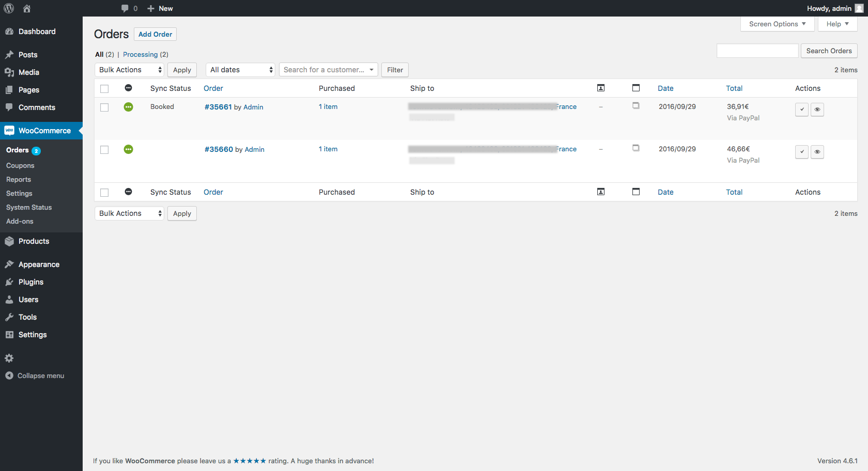Click processing status icon for order #35660
Screen dimensions: 868x471
coord(129,149)
